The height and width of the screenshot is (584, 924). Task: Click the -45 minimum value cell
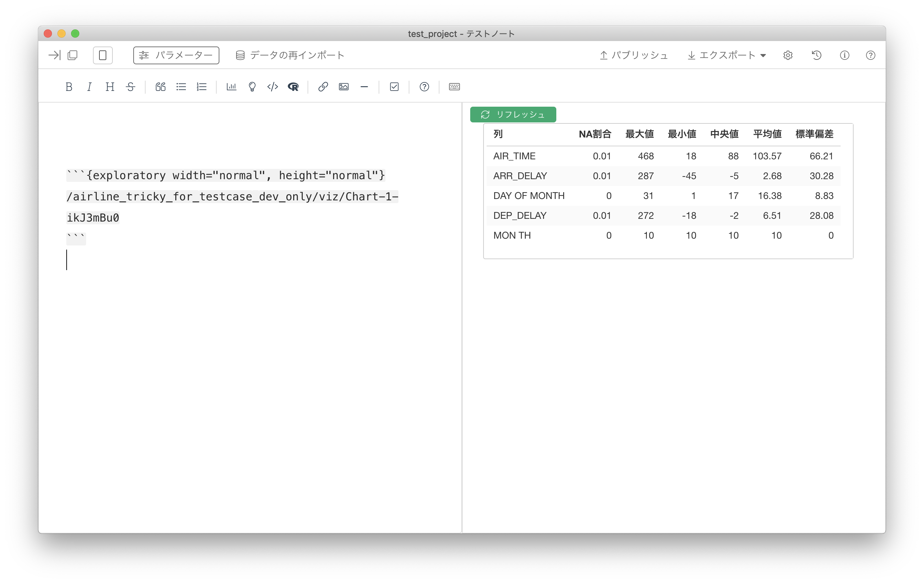pyautogui.click(x=689, y=176)
